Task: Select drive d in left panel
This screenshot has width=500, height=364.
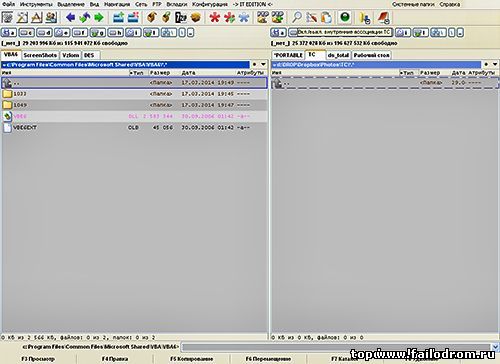Action: click(x=45, y=33)
